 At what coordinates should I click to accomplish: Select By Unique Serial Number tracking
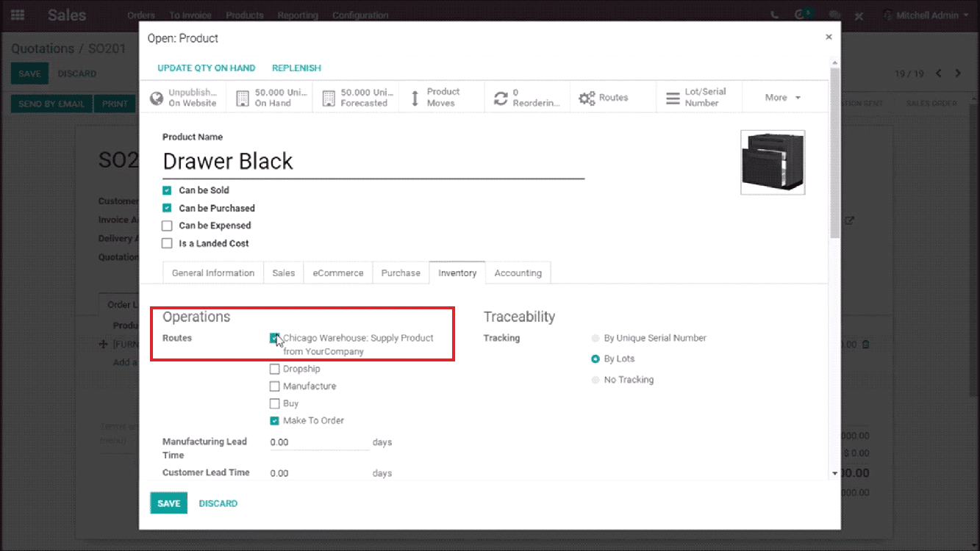tap(595, 339)
